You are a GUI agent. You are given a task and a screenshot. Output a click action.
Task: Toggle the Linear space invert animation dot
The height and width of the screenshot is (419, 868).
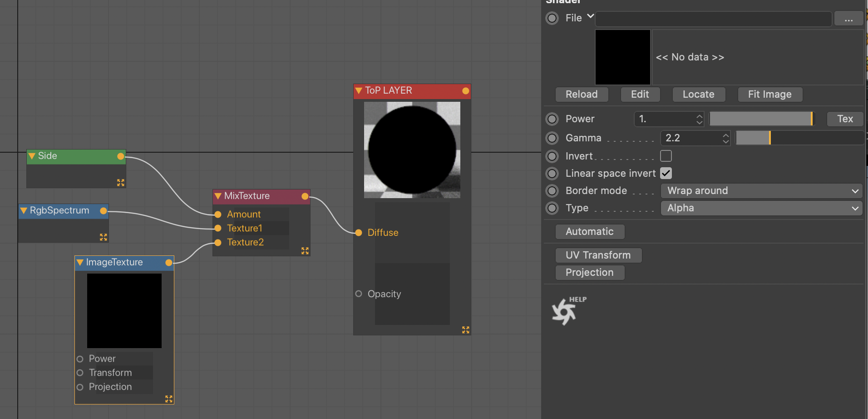(x=552, y=174)
